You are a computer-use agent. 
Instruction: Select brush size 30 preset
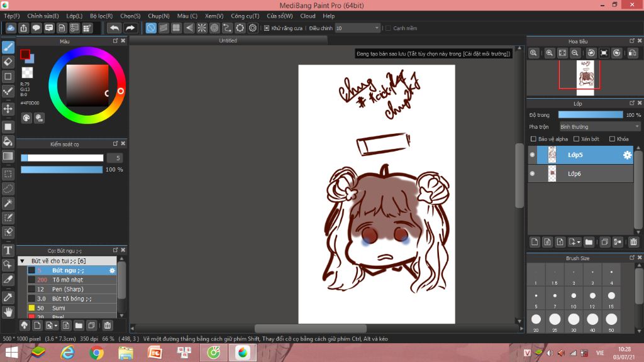(574, 322)
